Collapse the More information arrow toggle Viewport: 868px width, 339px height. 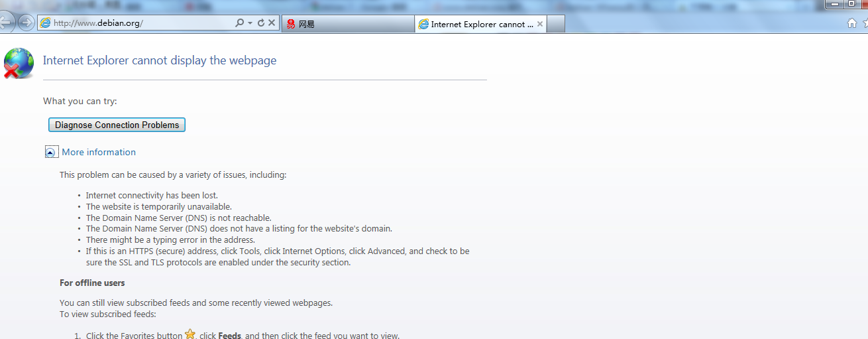[51, 152]
